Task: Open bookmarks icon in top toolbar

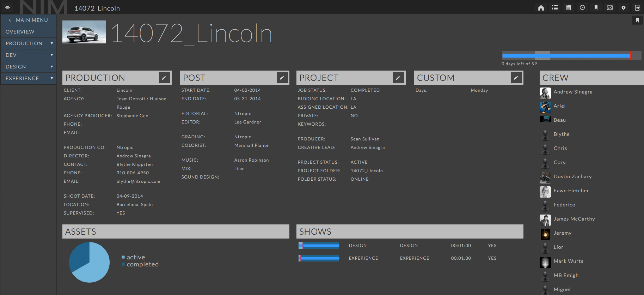Action: (x=596, y=8)
